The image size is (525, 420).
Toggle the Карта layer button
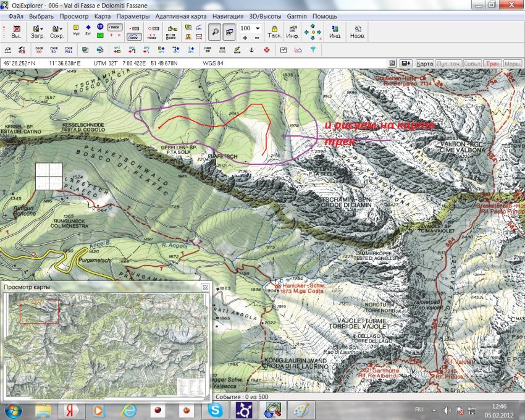point(424,63)
